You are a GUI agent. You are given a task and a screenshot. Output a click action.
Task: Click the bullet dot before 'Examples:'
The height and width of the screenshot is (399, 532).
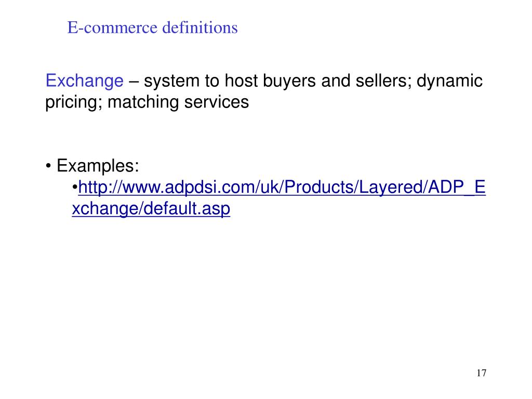48,166
